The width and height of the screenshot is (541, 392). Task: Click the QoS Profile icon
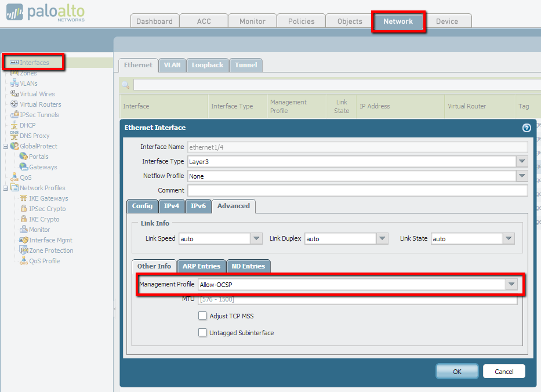(23, 260)
